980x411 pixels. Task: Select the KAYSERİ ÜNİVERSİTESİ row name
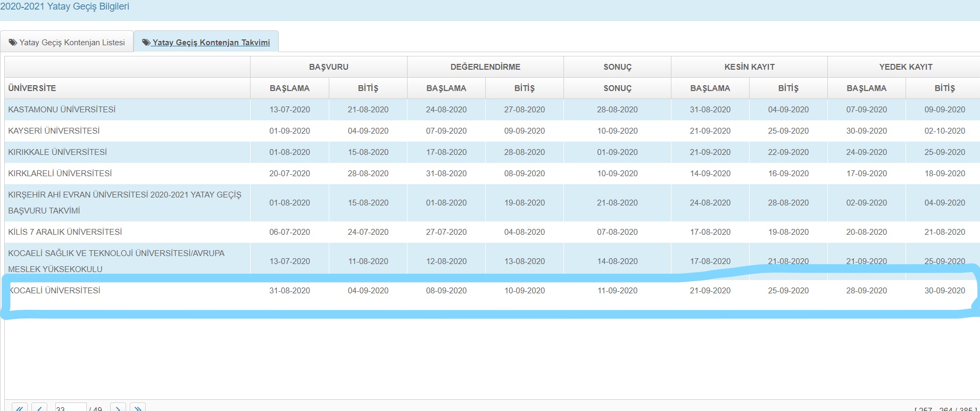(54, 130)
